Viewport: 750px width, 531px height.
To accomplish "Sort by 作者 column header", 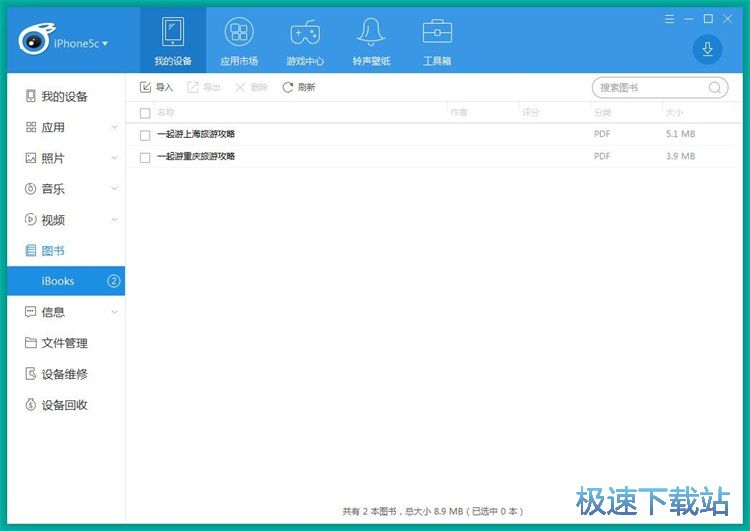I will coord(459,112).
